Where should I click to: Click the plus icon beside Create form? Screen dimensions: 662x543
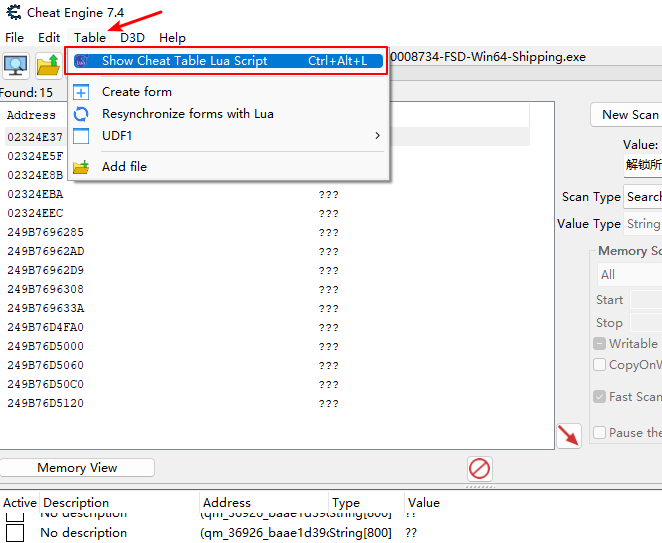81,92
